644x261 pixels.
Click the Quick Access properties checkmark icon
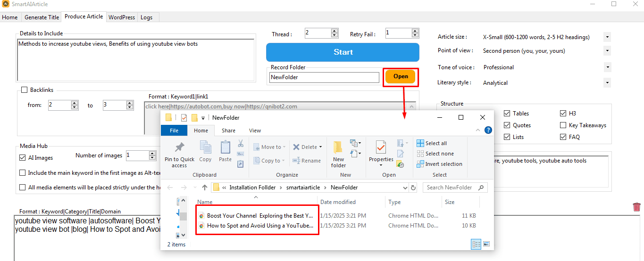click(x=184, y=118)
